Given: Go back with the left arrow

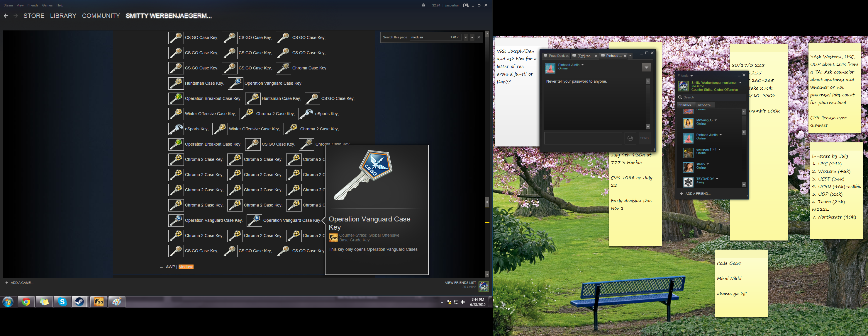Looking at the screenshot, I should (6, 16).
